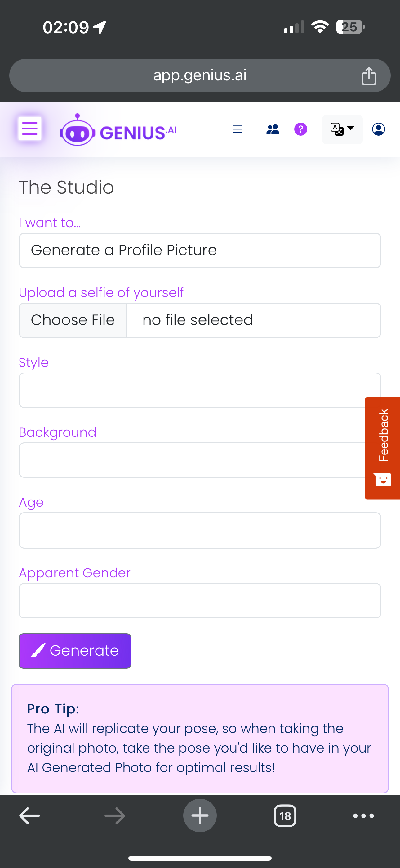The height and width of the screenshot is (868, 400).
Task: Open the community people icon
Action: [273, 129]
